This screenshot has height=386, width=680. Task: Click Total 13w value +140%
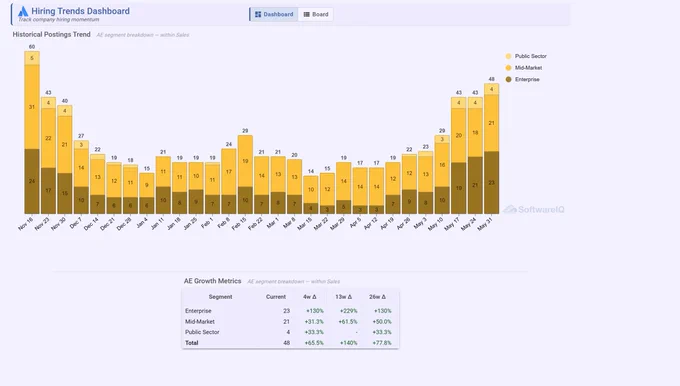tap(349, 343)
